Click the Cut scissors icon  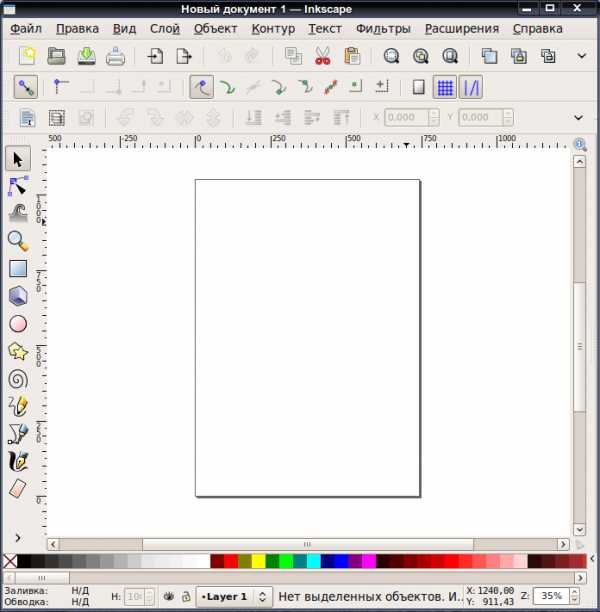click(x=322, y=56)
